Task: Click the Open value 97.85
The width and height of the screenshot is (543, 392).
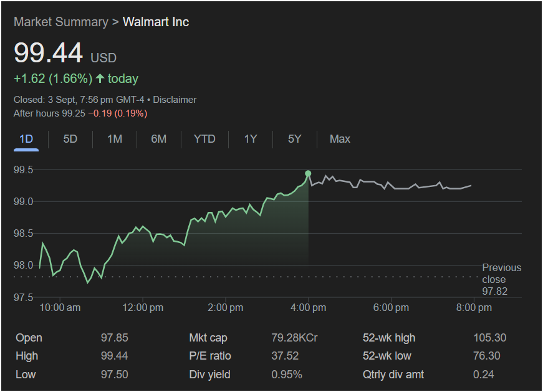Action: [115, 338]
